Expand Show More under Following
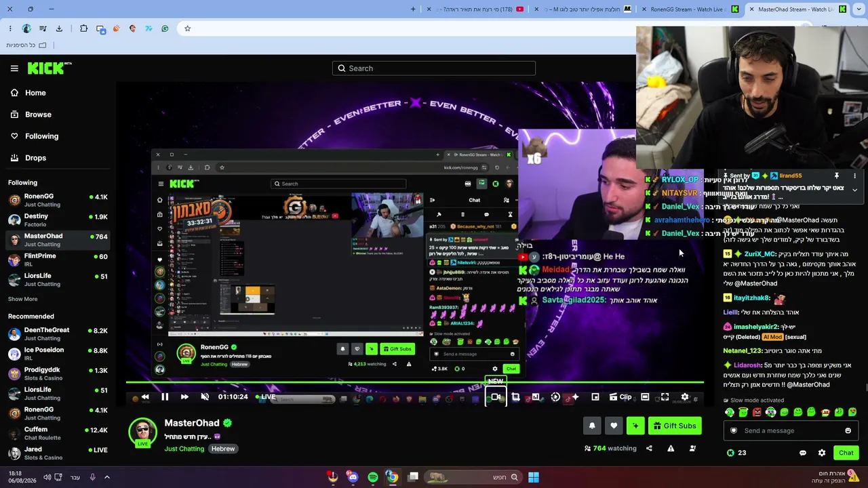 [x=23, y=299]
